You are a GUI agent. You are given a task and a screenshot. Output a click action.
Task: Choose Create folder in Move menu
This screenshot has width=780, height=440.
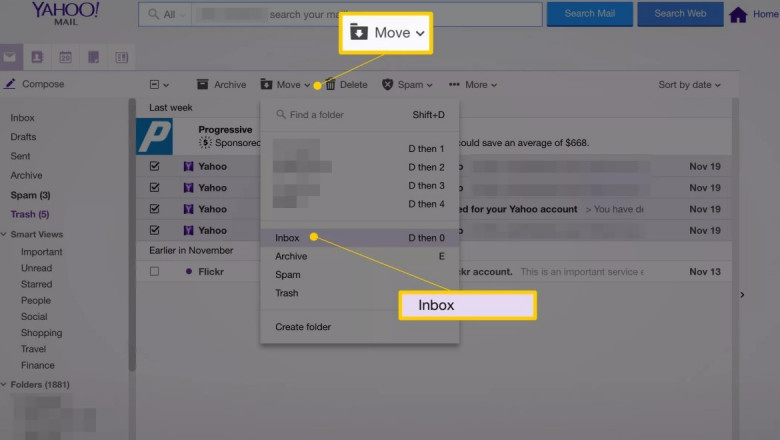point(303,327)
